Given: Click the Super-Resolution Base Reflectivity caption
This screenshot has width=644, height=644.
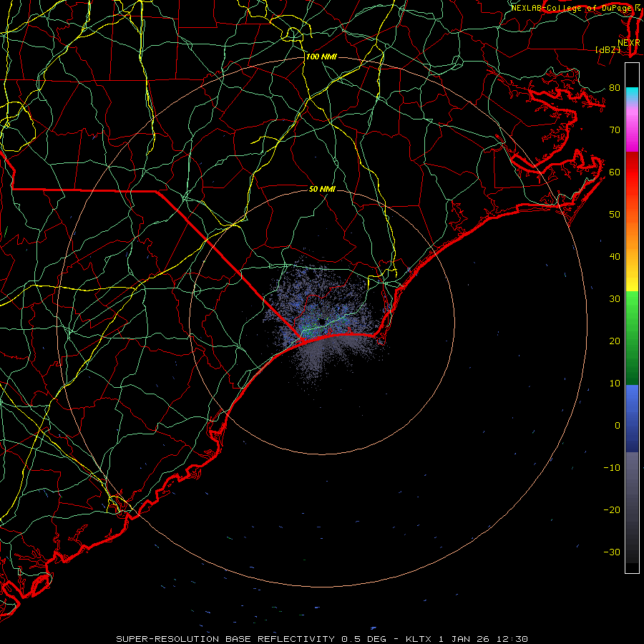Looking at the screenshot, I should pos(321,639).
